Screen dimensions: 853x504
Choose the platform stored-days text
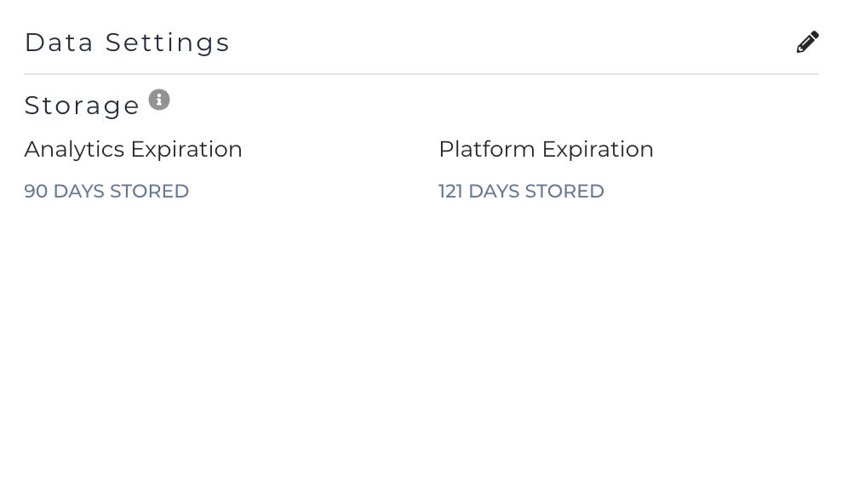(x=521, y=191)
